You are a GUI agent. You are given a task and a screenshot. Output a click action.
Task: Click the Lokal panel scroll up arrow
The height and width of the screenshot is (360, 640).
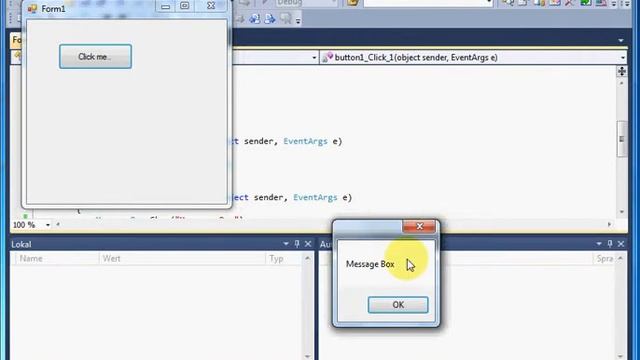point(308,259)
